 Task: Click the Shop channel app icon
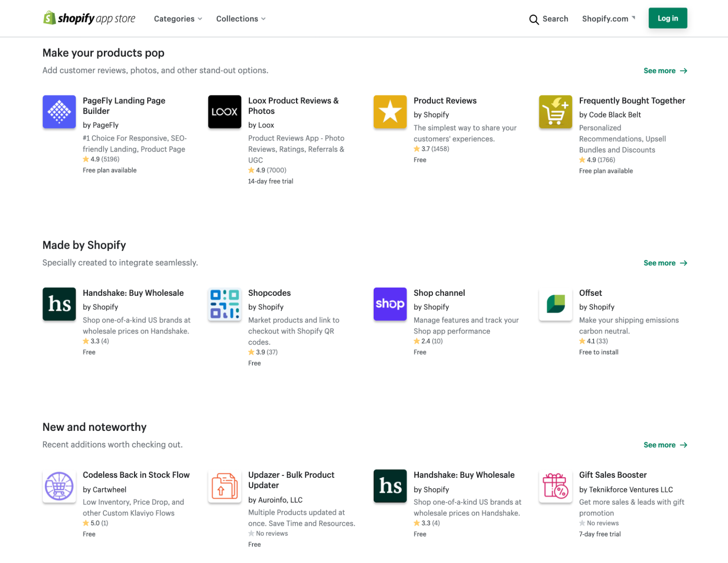pos(390,304)
